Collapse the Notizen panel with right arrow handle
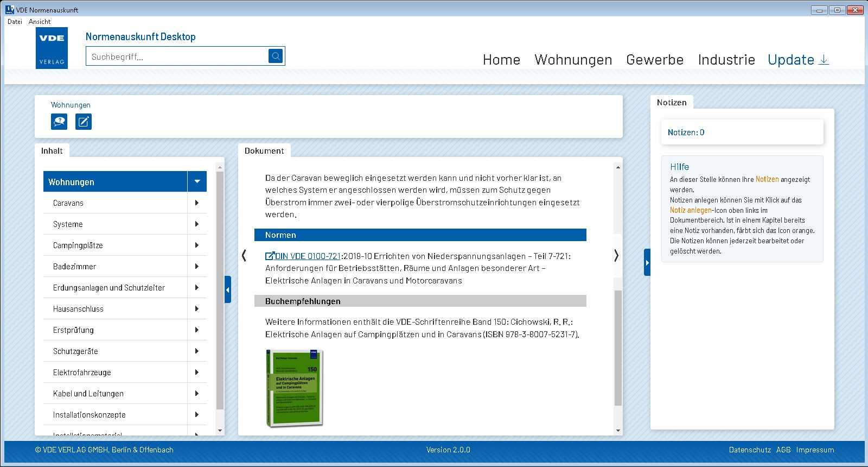The height and width of the screenshot is (467, 868). click(647, 262)
